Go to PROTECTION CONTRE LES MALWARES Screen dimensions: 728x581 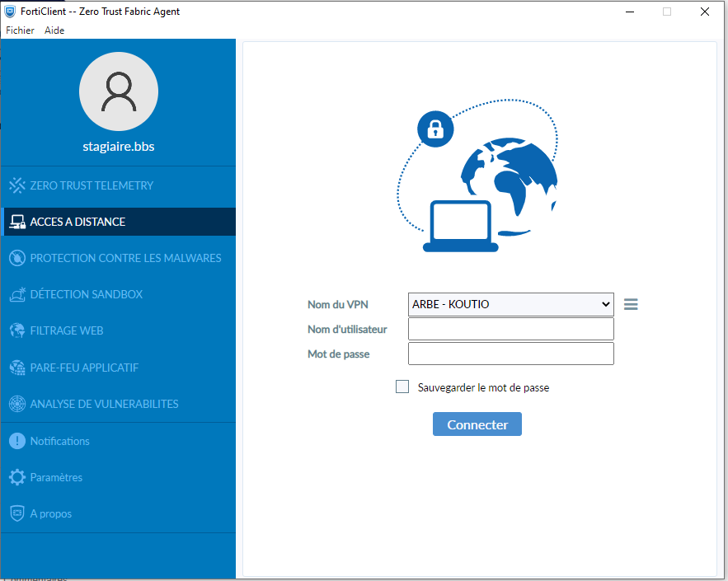tap(118, 258)
